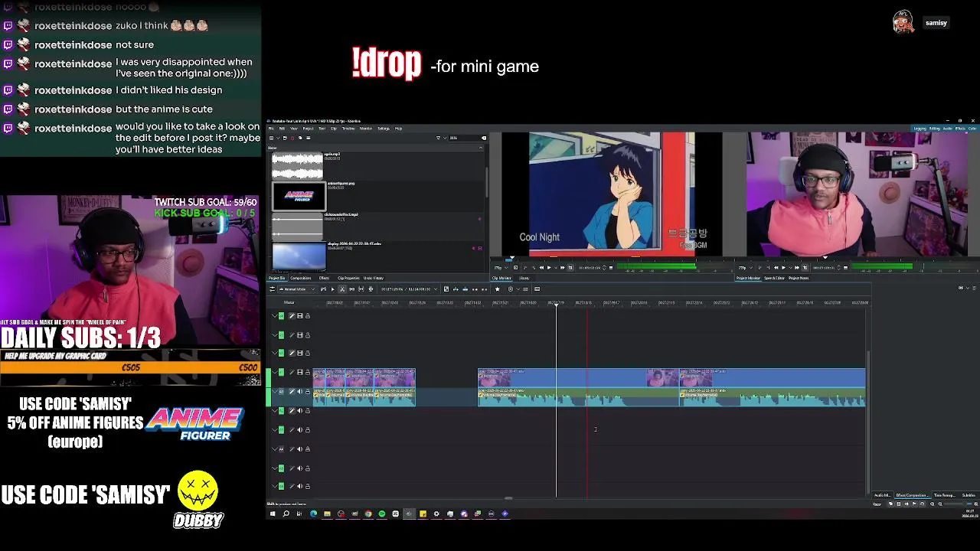
Task: Open Clip Monitor 270p resolution dropdown
Action: click(502, 267)
